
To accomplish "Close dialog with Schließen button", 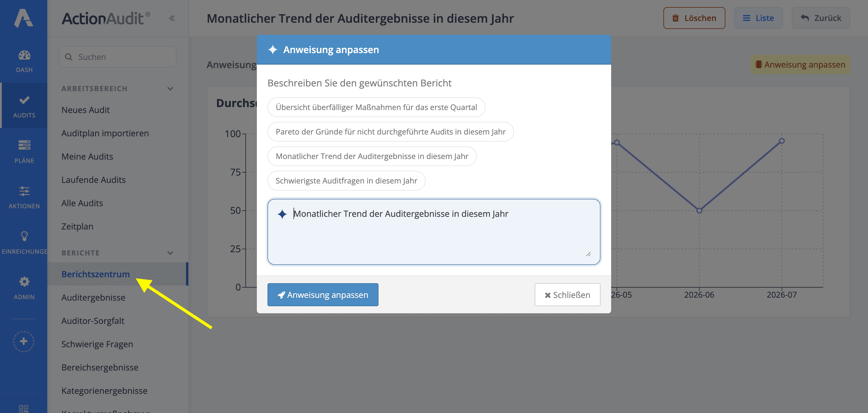I will [x=567, y=294].
